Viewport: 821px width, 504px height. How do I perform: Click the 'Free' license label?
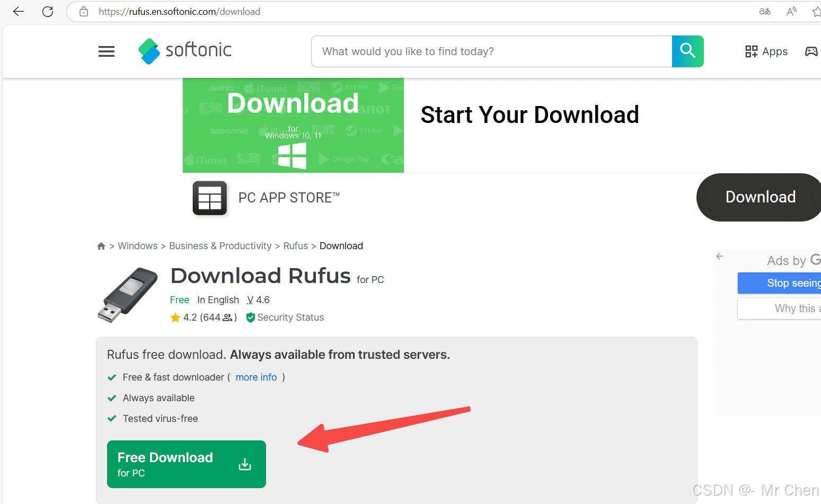tap(180, 300)
